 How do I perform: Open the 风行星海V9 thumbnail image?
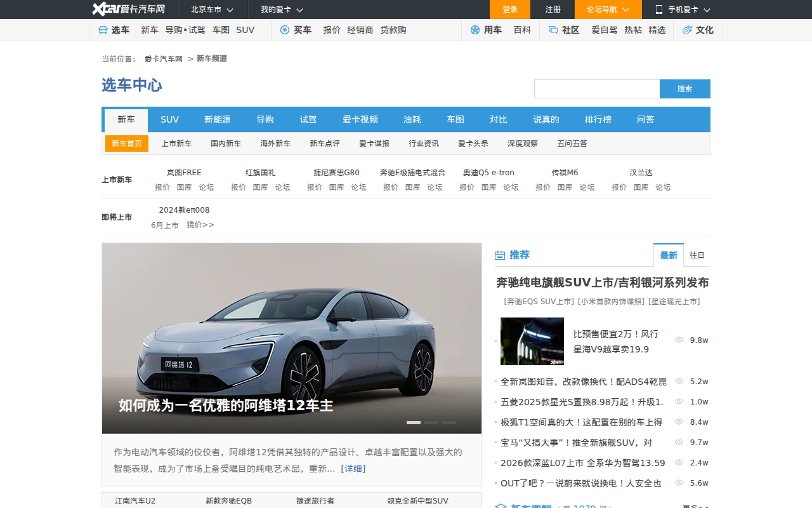tap(532, 342)
